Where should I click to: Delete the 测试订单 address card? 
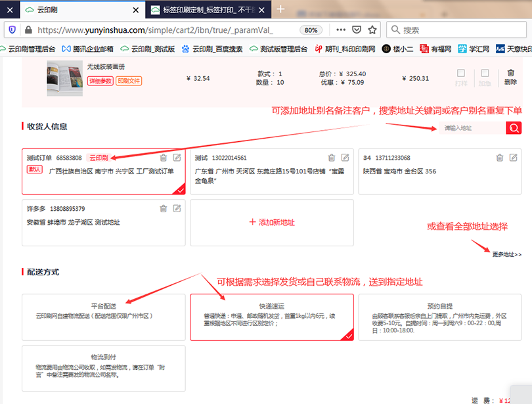point(164,158)
